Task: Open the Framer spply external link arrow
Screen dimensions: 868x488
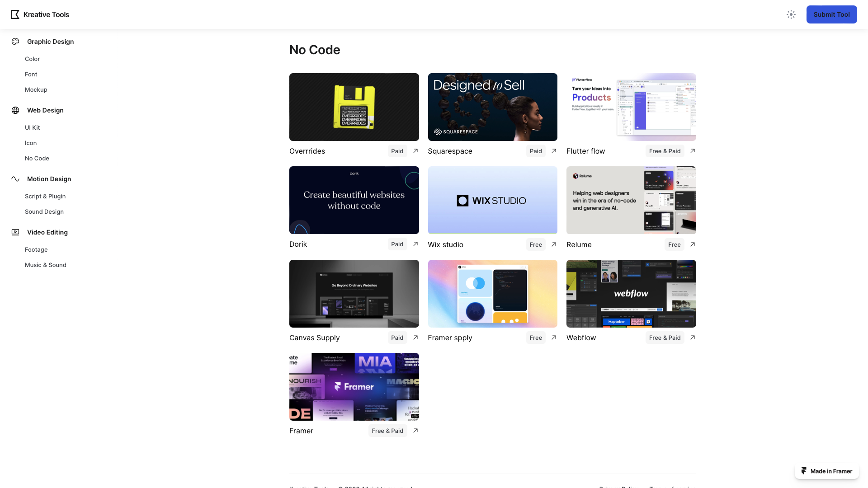Action: click(x=554, y=338)
